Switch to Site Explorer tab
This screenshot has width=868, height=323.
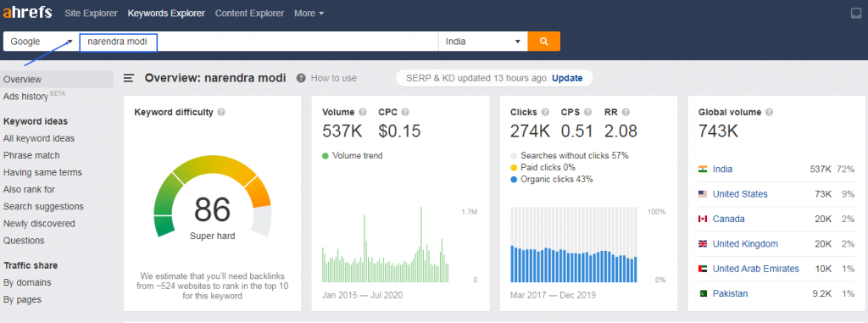(x=91, y=14)
